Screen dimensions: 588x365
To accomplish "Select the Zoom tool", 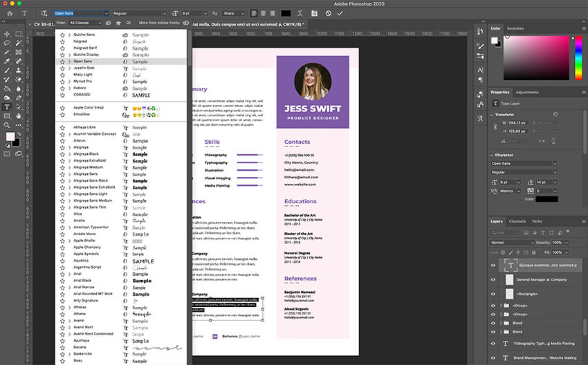I will pyautogui.click(x=7, y=125).
